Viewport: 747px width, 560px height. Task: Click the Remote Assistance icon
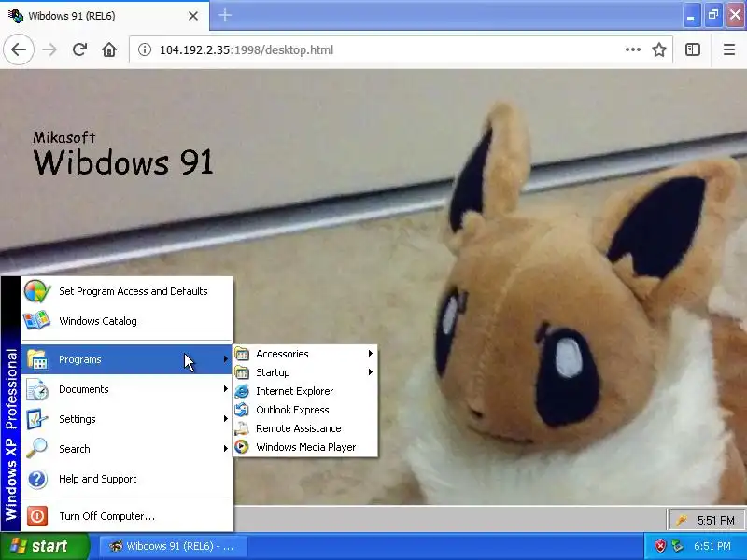(242, 428)
